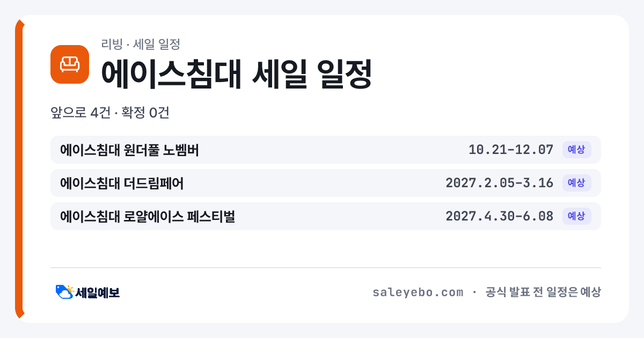Image resolution: width=644 pixels, height=338 pixels.
Task: Click the orange sofa icon
Action: [x=70, y=64]
